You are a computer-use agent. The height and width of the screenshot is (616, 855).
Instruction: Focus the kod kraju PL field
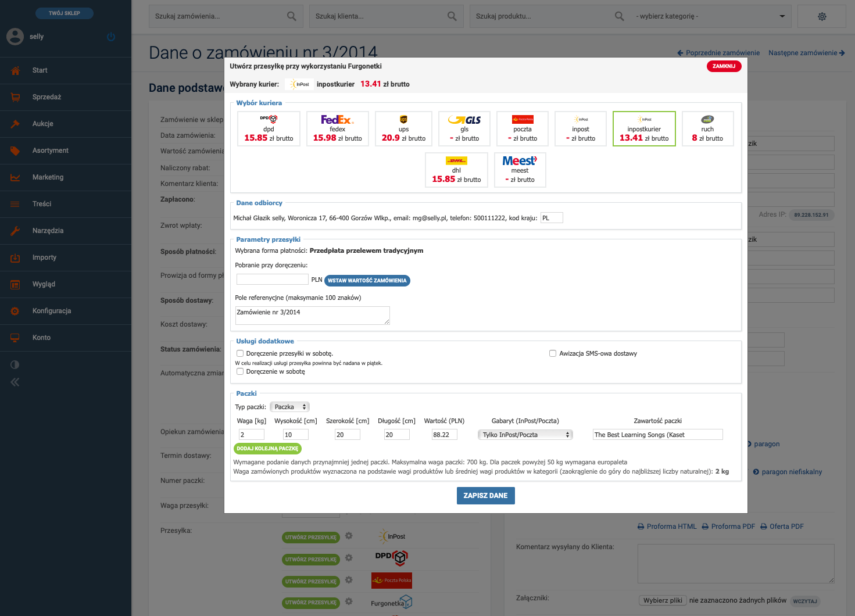pyautogui.click(x=552, y=218)
